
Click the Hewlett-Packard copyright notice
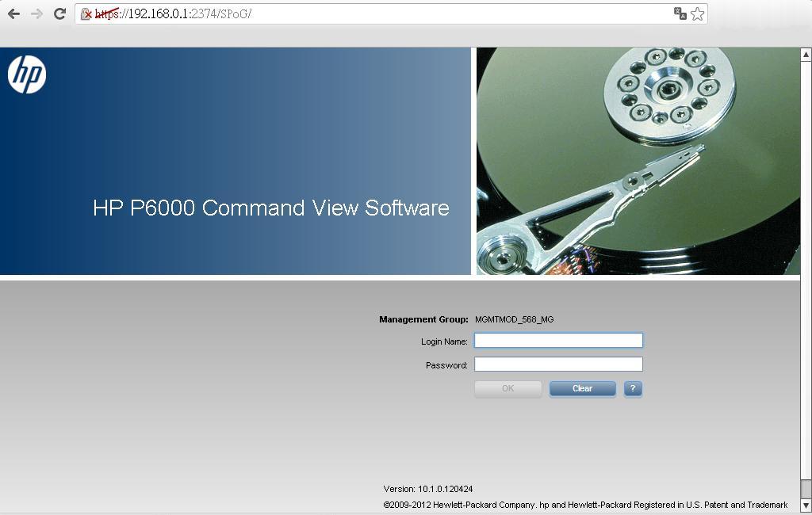click(x=586, y=505)
